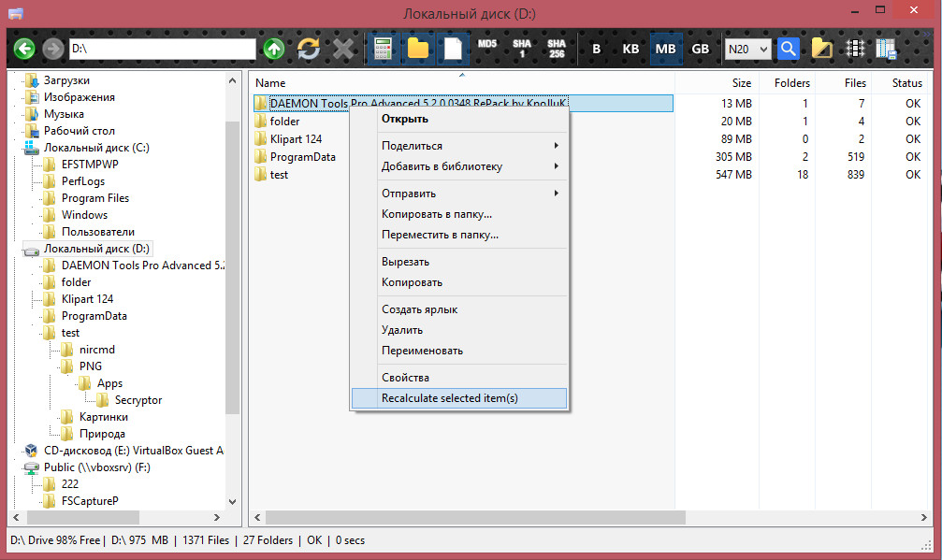Click the tree panel scroll-down arrow
The height and width of the screenshot is (560, 942).
(x=233, y=501)
